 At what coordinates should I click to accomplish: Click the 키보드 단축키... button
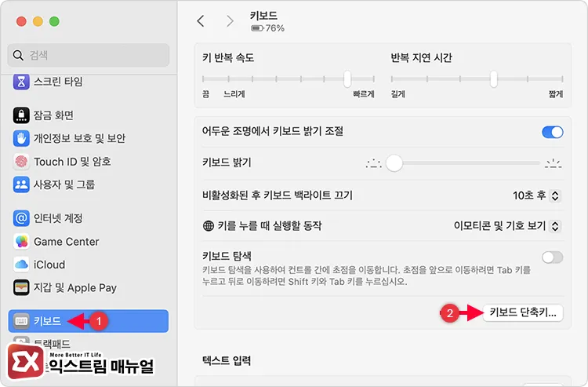522,312
